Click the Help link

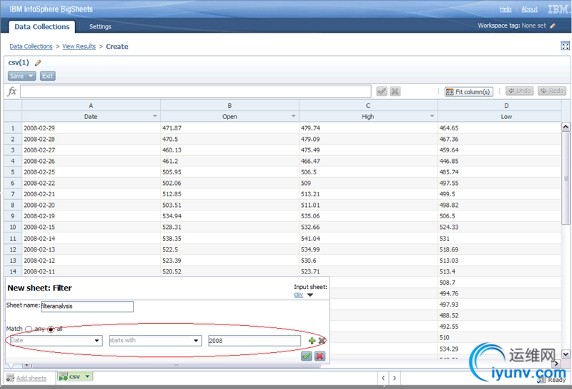tap(505, 9)
